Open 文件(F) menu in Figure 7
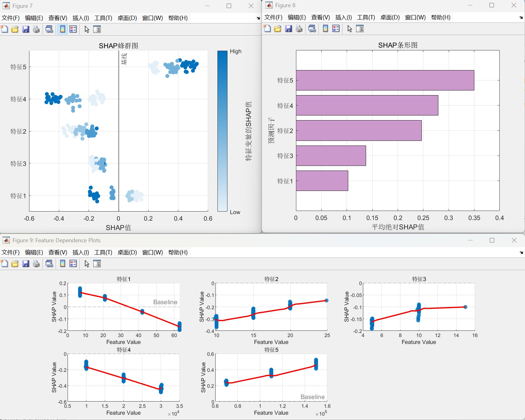Screen dimensions: 525x420 pyautogui.click(x=11, y=18)
